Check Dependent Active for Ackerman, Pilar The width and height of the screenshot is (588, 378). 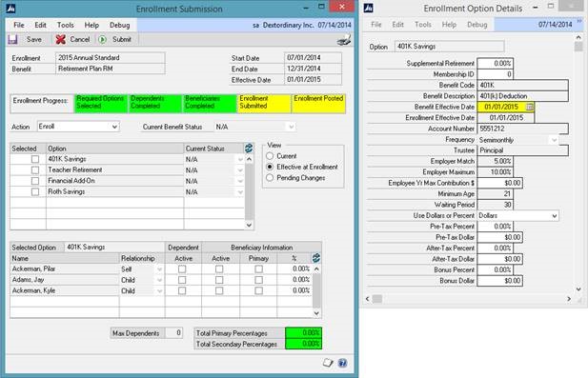coord(182,269)
